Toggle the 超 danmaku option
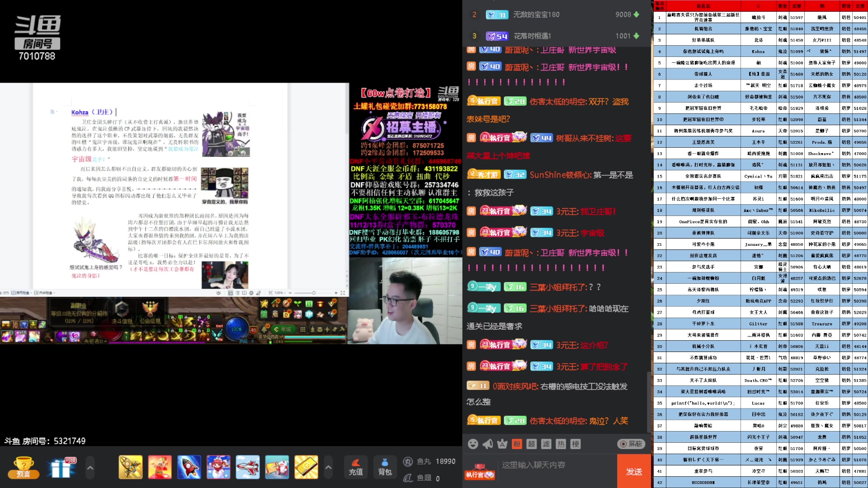 pyautogui.click(x=532, y=444)
